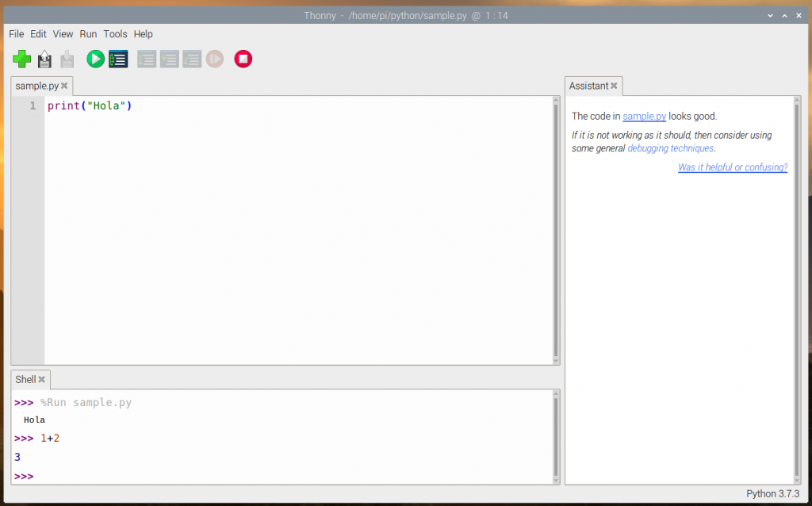This screenshot has height=506, width=812.
Task: Click the Python 3.7.3 status bar label
Action: point(772,494)
